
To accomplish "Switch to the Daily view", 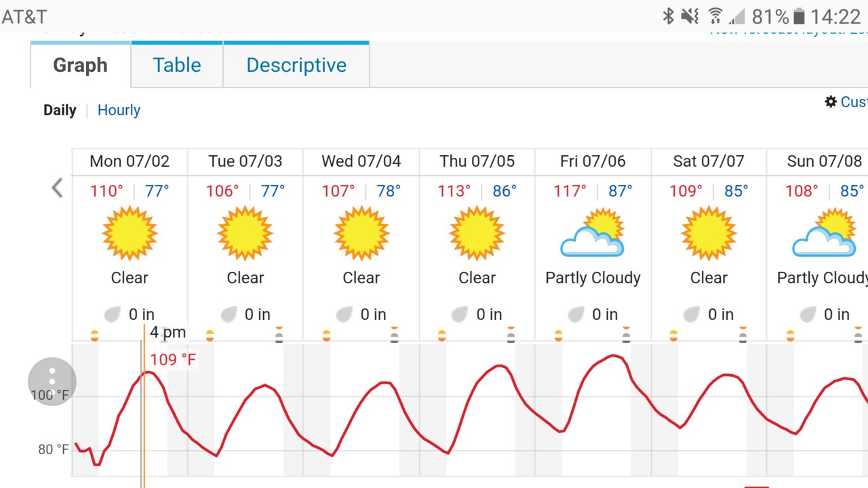I will 60,110.
